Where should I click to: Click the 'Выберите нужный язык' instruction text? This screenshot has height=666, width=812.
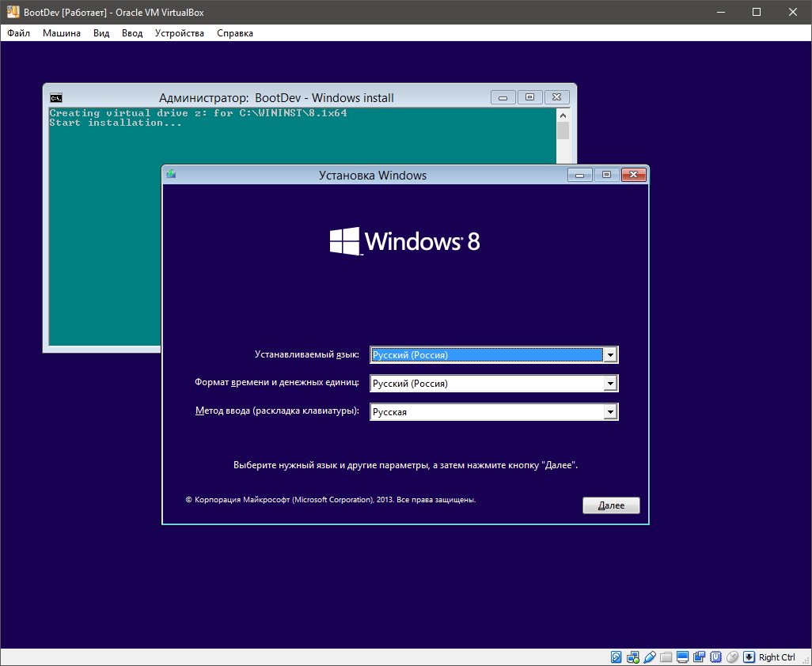coord(405,465)
